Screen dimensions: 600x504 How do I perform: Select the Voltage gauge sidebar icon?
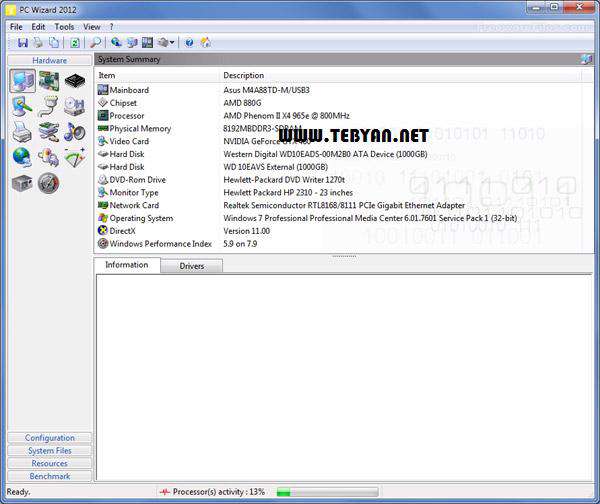click(x=75, y=157)
